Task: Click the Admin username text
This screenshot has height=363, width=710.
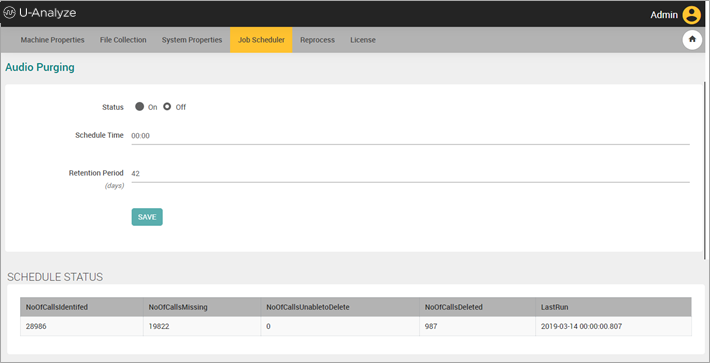Action: (664, 15)
